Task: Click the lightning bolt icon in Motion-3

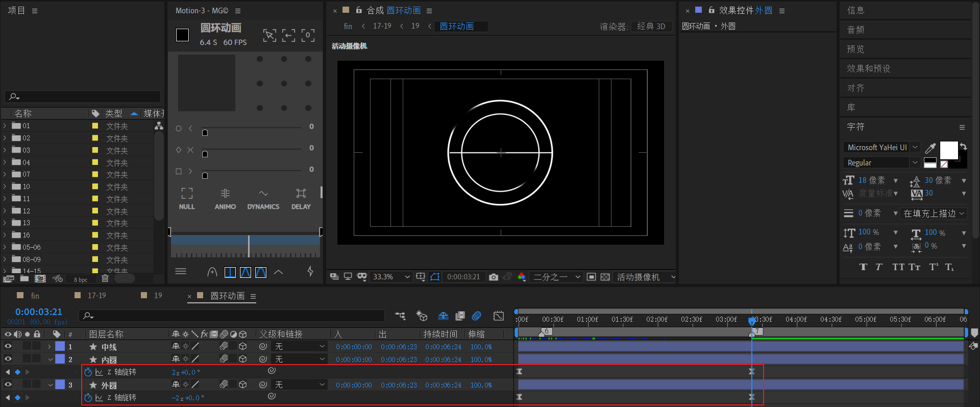Action: (x=310, y=272)
